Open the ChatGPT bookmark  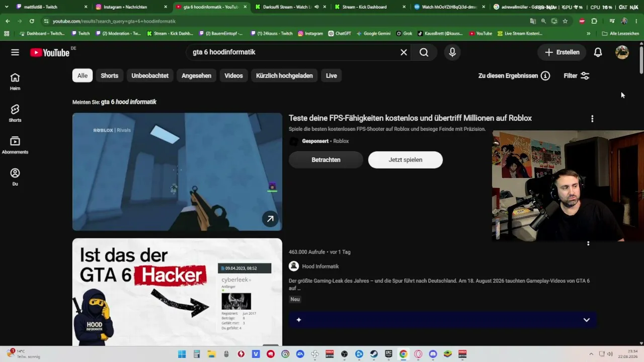click(340, 34)
